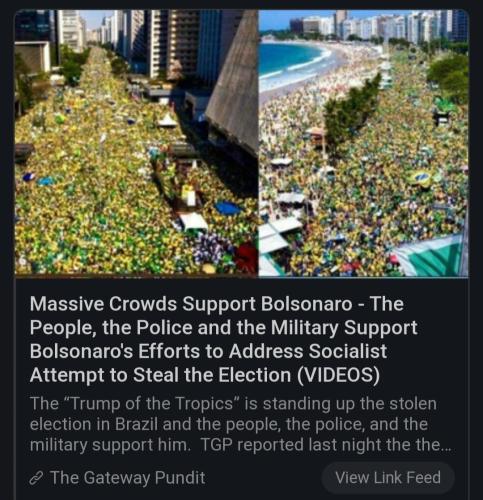Screen dimensions: 483x500
Task: Click the tall dark tree in right photo
Action: point(353,110)
